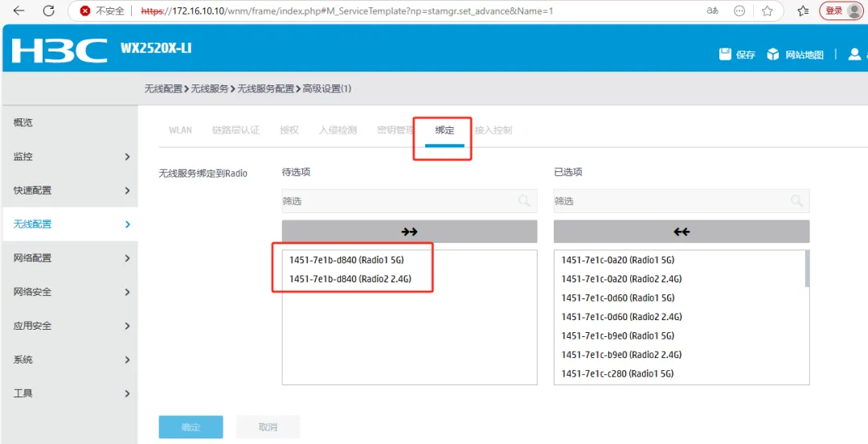The height and width of the screenshot is (444, 868).
Task: Expand the 应用安全 sidebar menu
Action: [70, 326]
